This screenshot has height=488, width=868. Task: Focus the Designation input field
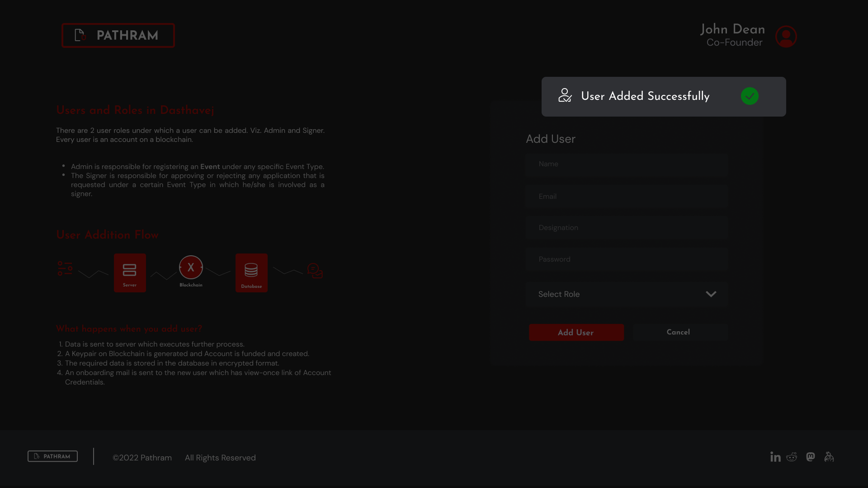[626, 228]
